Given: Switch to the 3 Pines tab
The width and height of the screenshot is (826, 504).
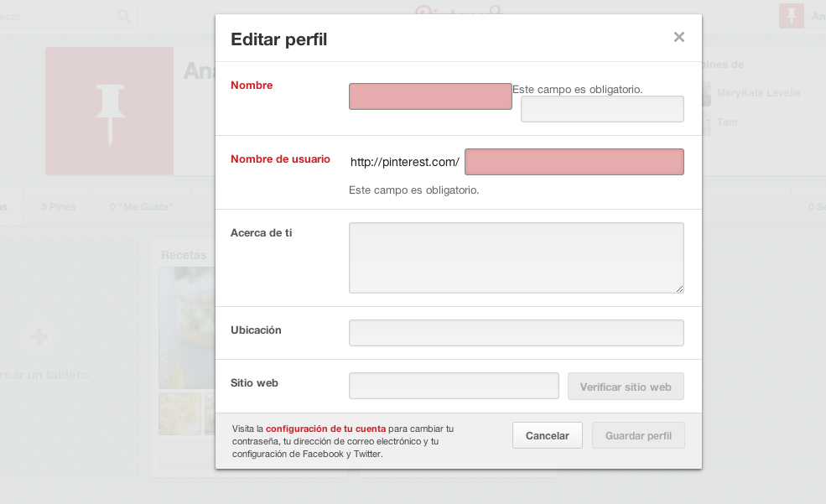Looking at the screenshot, I should [57, 206].
